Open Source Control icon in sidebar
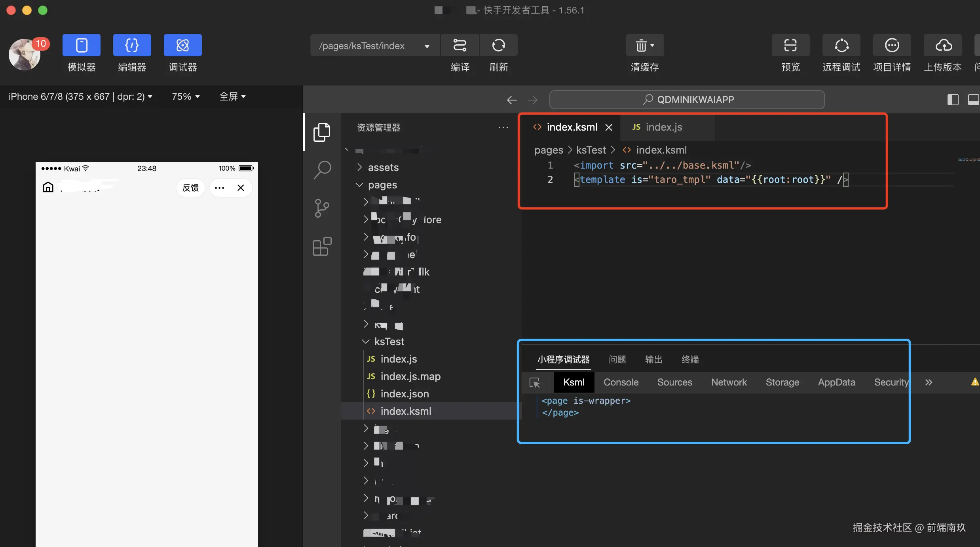The image size is (980, 547). [x=322, y=208]
